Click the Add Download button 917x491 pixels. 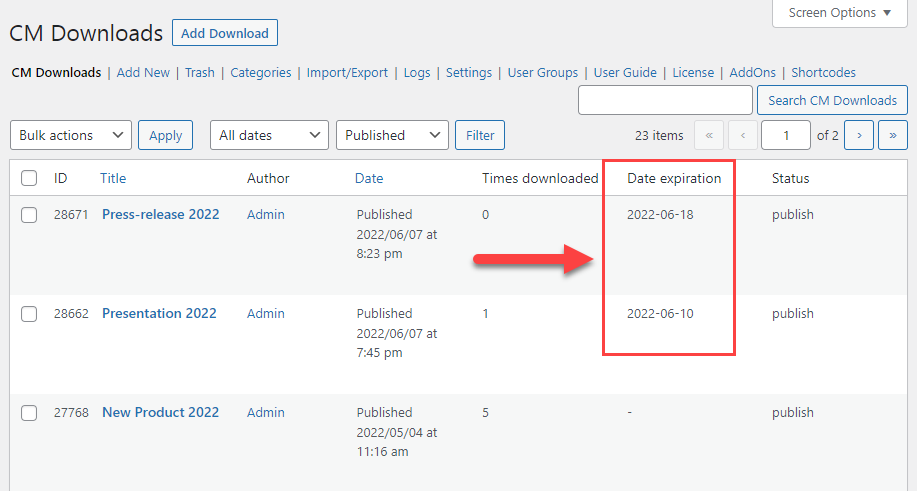coord(225,33)
